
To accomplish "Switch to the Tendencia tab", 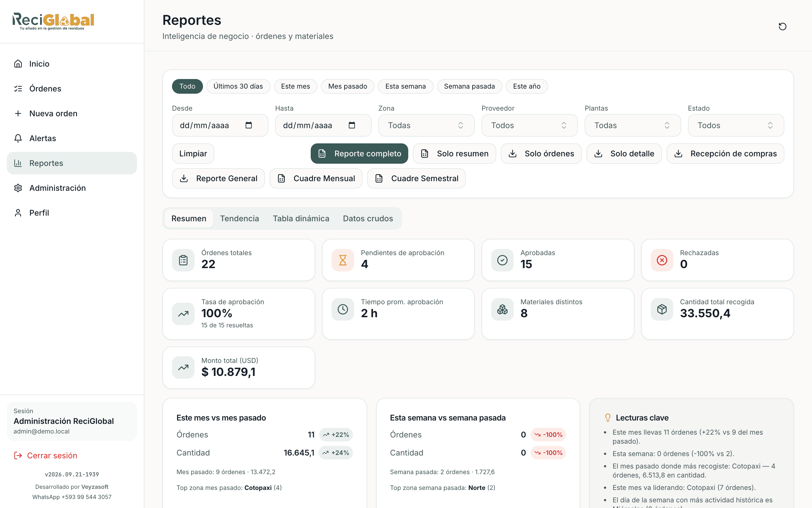I will [240, 218].
